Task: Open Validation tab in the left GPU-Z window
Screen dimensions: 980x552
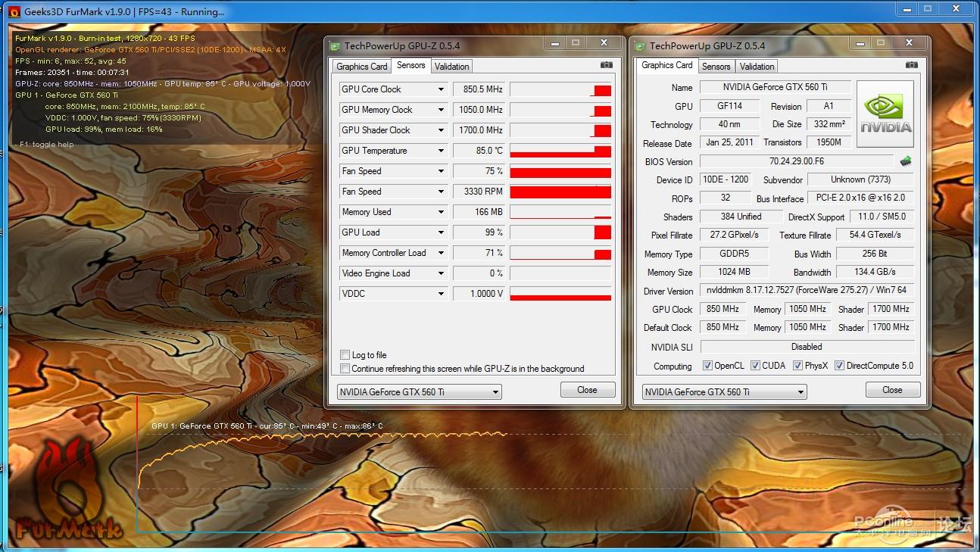Action: click(452, 67)
